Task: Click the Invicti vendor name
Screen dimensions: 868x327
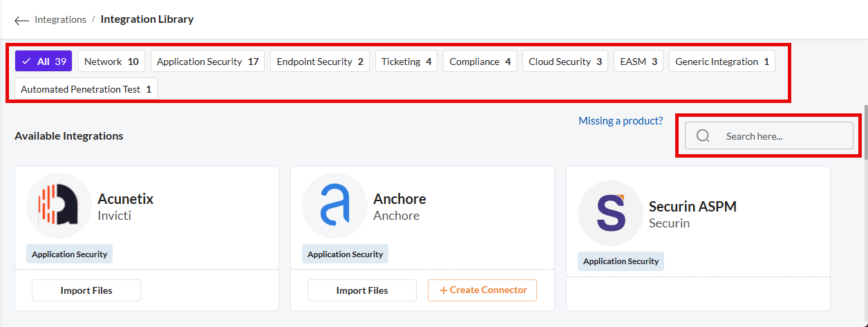Action: [115, 216]
